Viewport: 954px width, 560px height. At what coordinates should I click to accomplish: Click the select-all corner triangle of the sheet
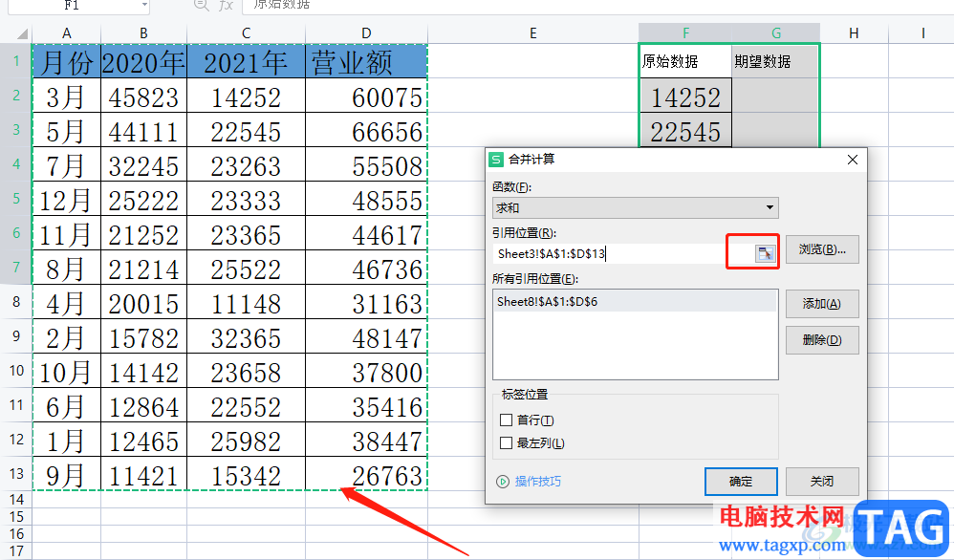tap(22, 34)
